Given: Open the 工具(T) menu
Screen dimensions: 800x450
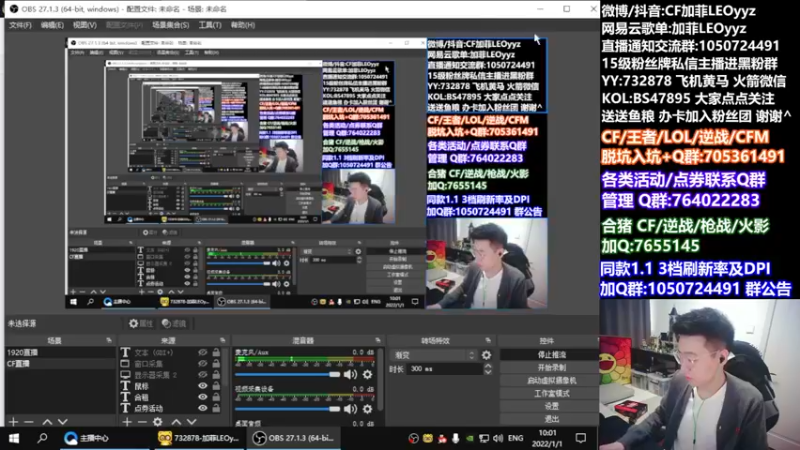Looking at the screenshot, I should pyautogui.click(x=210, y=24).
